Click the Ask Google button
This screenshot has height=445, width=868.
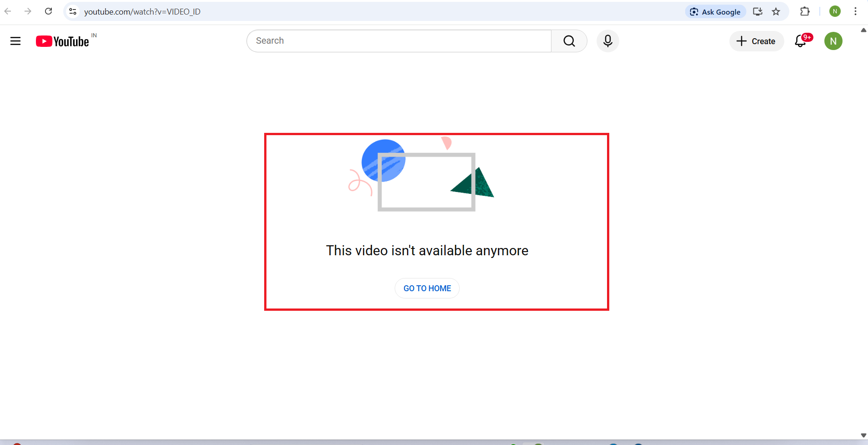click(715, 12)
